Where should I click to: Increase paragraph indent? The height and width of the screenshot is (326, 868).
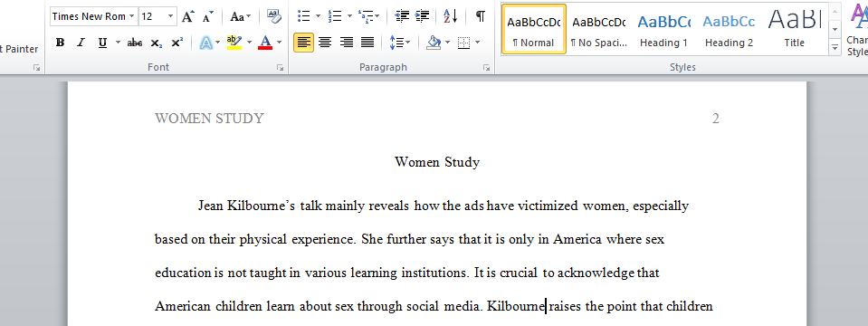[x=422, y=16]
